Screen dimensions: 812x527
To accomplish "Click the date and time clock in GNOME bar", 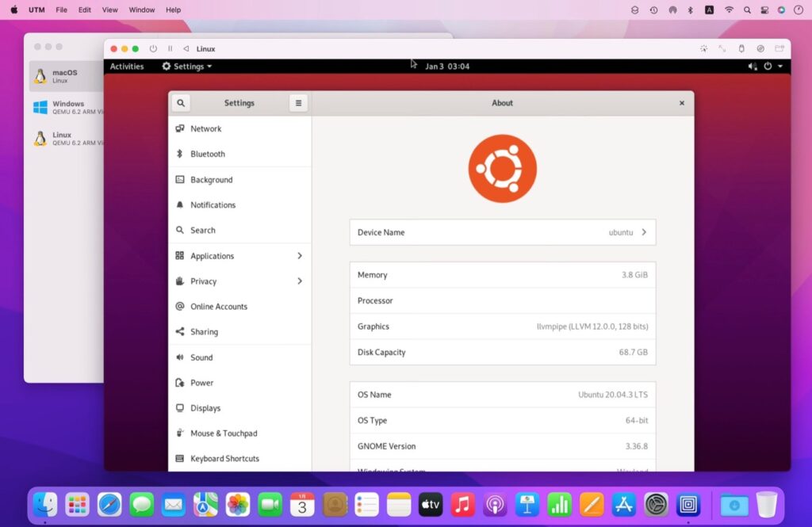I will click(447, 67).
